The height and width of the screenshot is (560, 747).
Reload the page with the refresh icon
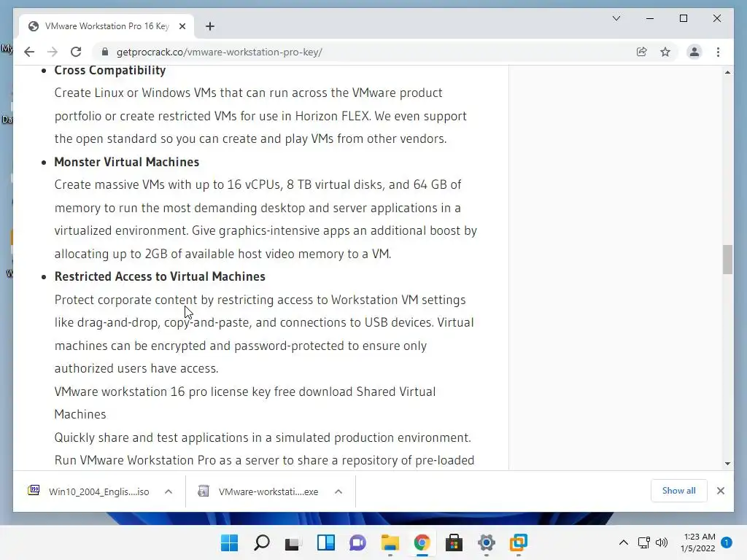tap(76, 52)
